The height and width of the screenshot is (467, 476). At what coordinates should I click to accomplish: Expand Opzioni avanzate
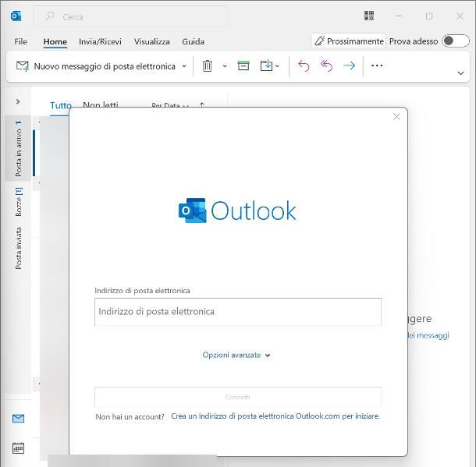(236, 355)
